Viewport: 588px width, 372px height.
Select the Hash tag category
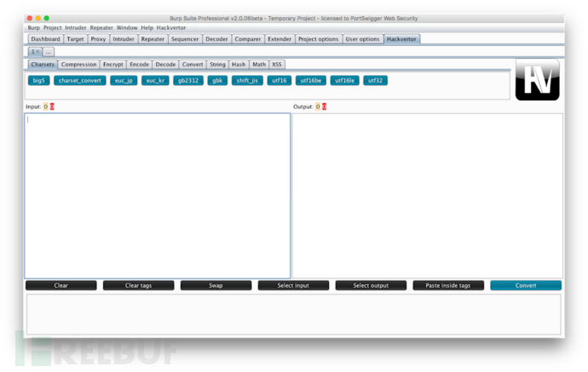tap(239, 65)
